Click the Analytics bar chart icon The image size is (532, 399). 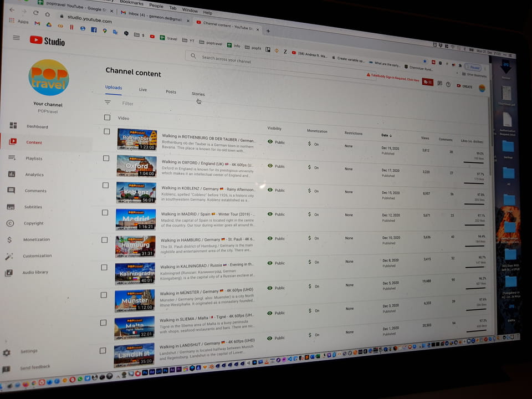click(x=12, y=174)
